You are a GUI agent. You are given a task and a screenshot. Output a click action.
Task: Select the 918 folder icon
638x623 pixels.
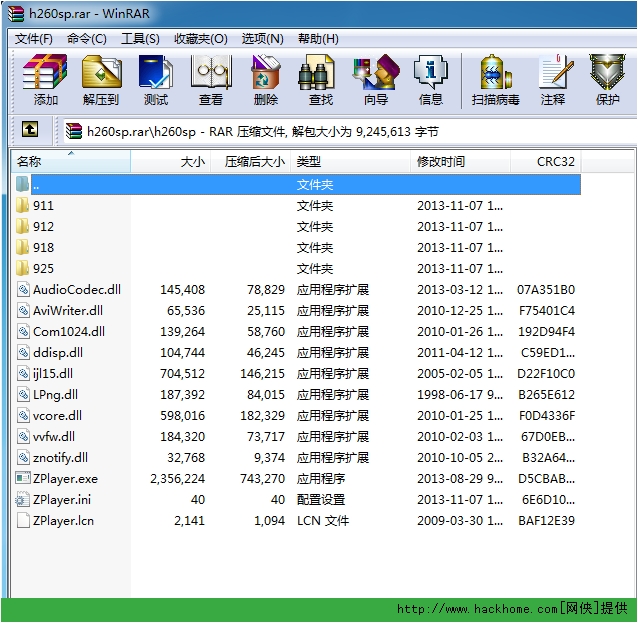point(23,247)
